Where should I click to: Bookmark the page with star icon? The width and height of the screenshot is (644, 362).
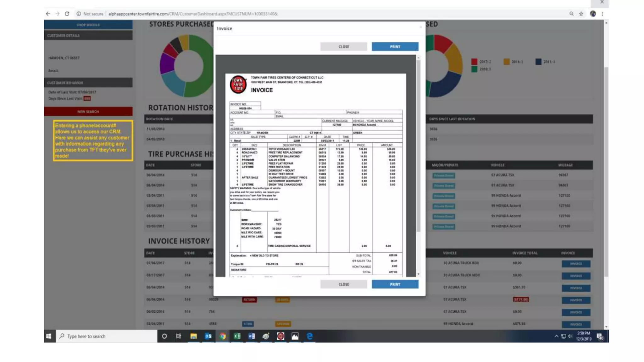581,14
